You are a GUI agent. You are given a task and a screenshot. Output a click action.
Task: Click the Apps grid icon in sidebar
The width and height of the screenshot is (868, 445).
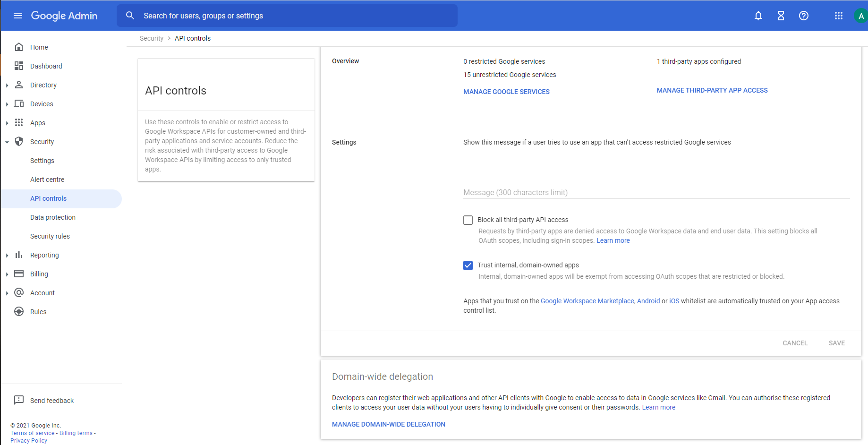[x=19, y=122]
